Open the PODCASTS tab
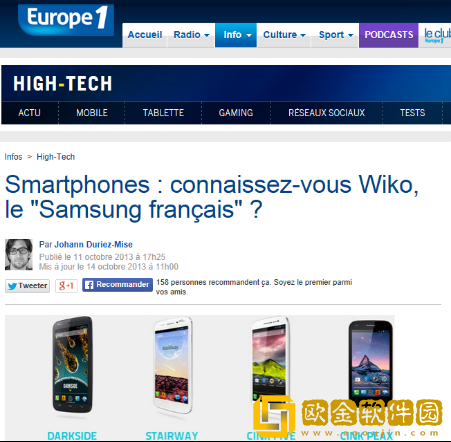The image size is (451, 442). pyautogui.click(x=389, y=35)
